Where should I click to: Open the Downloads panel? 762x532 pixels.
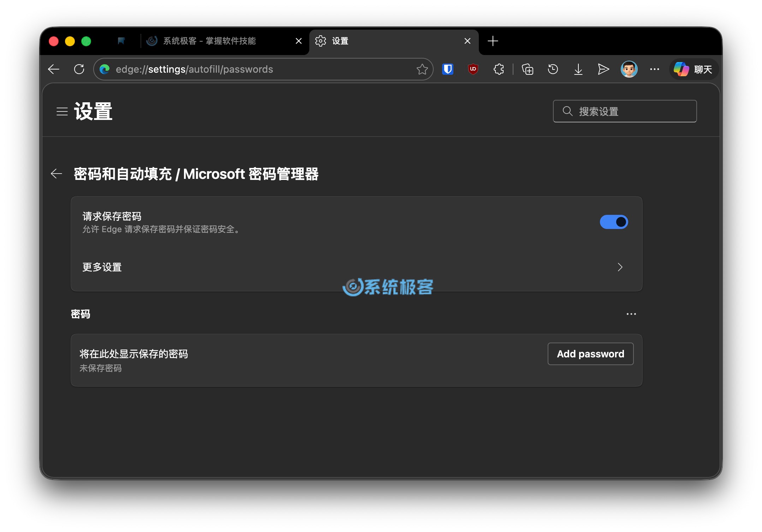578,69
